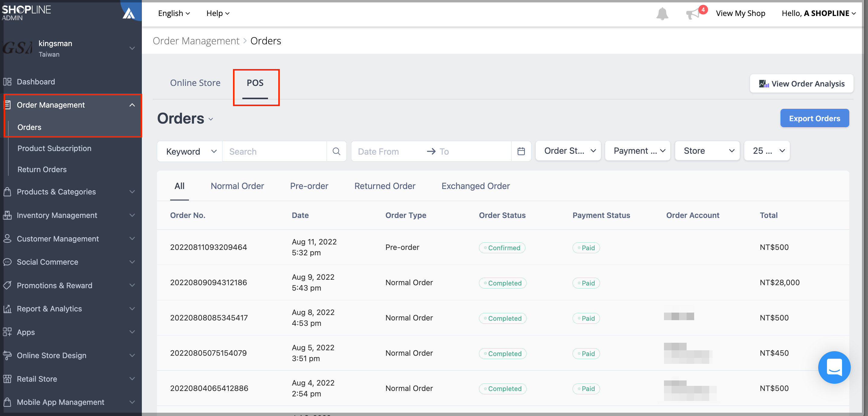
Task: Collapse the Order Management section
Action: pos(132,105)
